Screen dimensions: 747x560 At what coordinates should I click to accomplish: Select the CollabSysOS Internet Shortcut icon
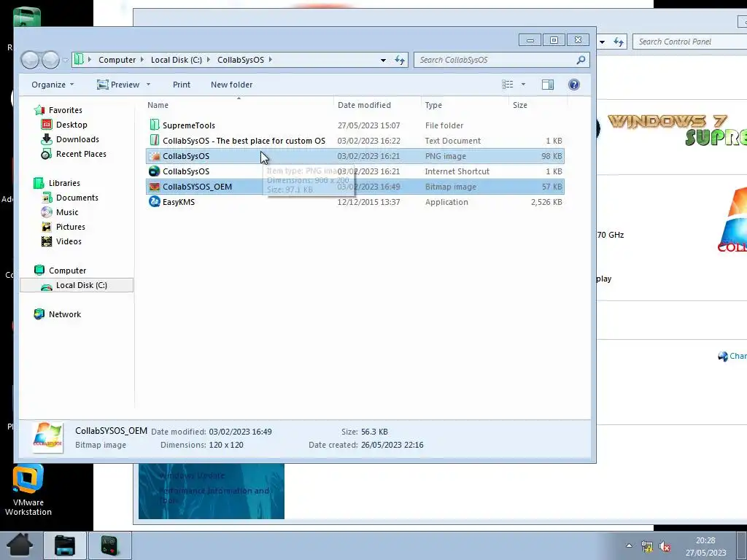[155, 171]
